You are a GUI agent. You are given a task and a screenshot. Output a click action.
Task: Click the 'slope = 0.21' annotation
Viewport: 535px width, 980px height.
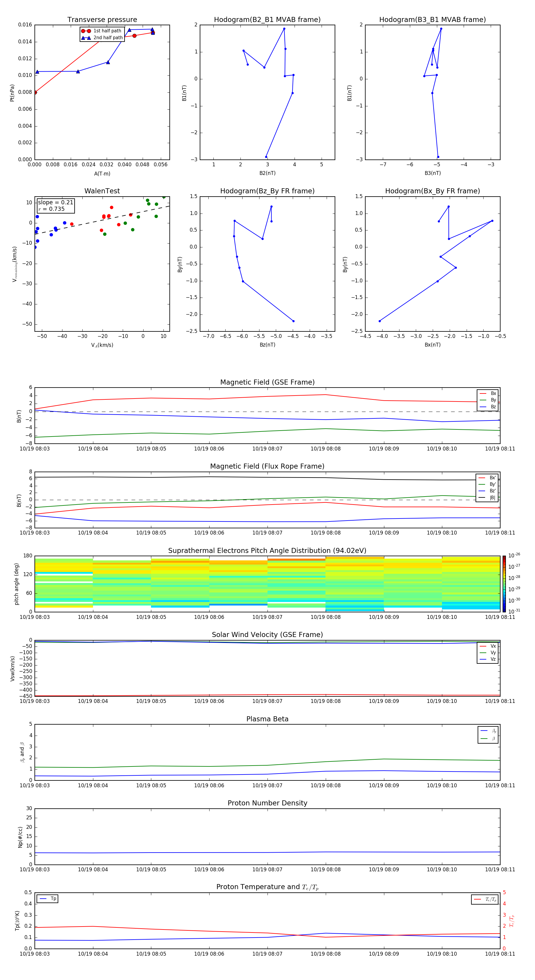pos(56,203)
